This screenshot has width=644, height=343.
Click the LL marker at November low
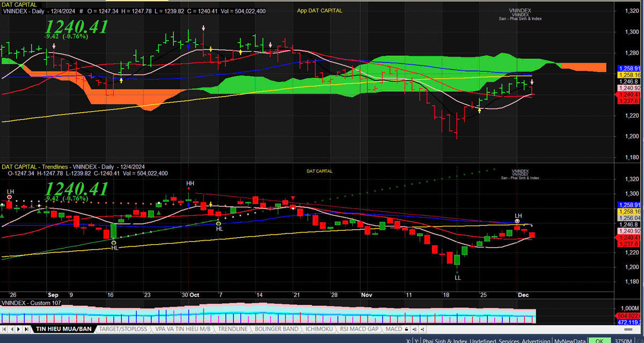point(457,278)
